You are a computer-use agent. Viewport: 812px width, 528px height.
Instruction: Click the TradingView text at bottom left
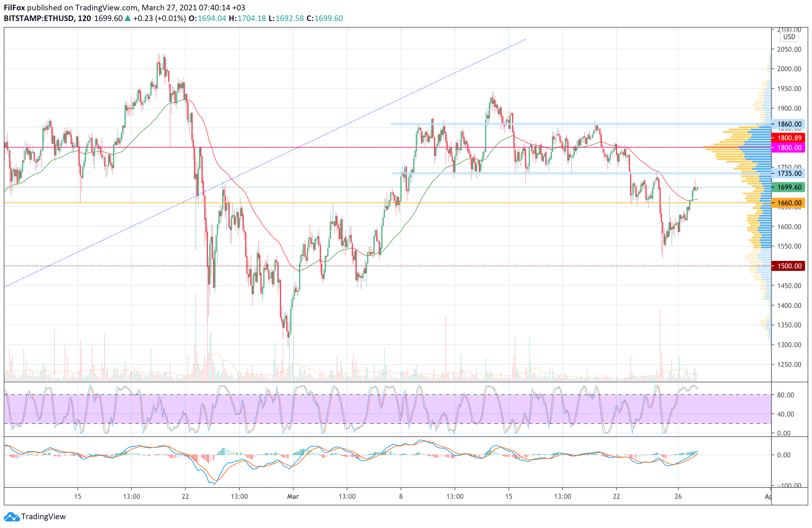click(x=43, y=517)
